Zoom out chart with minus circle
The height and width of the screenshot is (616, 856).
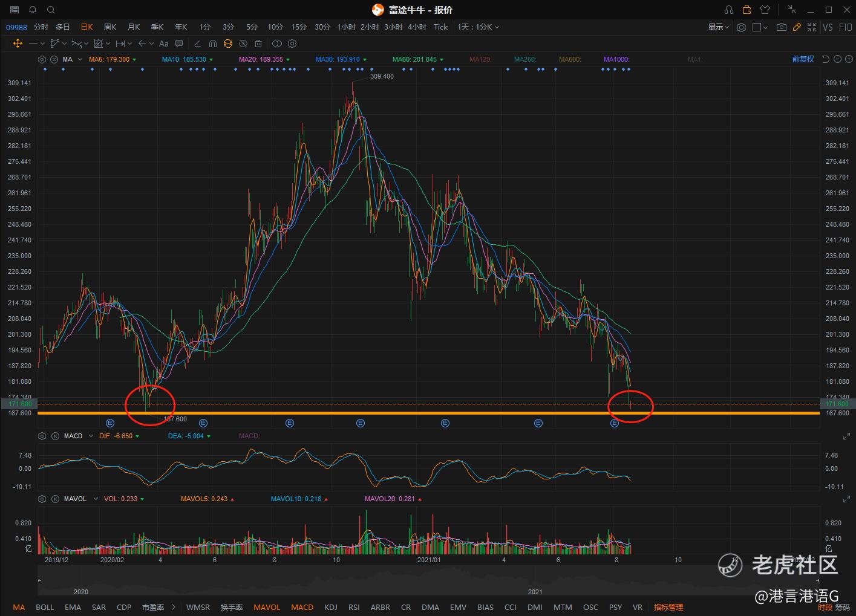[837, 59]
